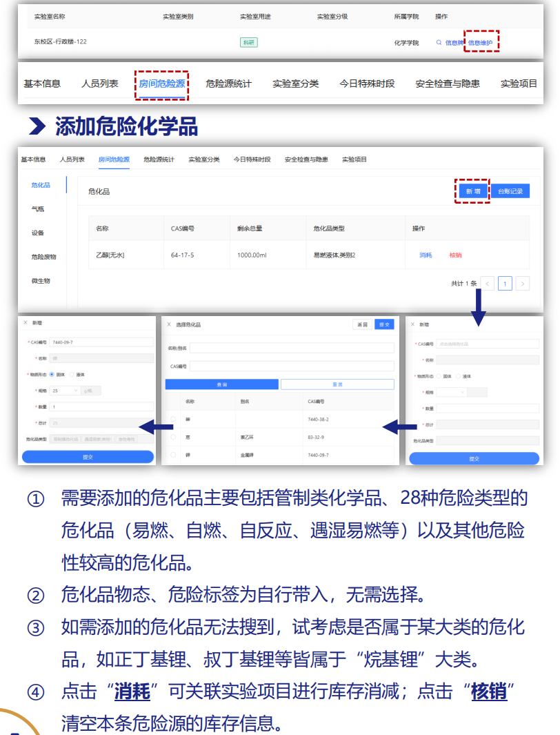Viewport: 560px width, 735px height.
Task: Click the blue 新增 button
Action: (x=472, y=191)
